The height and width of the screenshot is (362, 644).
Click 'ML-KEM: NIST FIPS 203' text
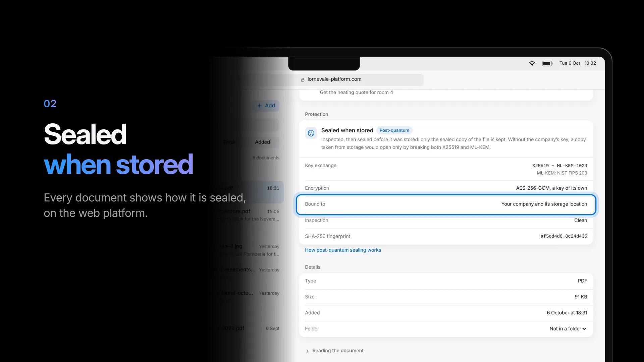point(562,173)
